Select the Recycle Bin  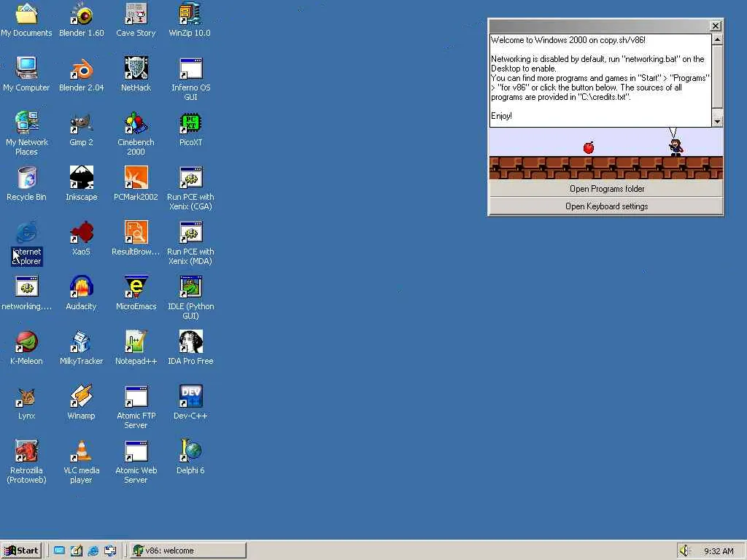(27, 178)
